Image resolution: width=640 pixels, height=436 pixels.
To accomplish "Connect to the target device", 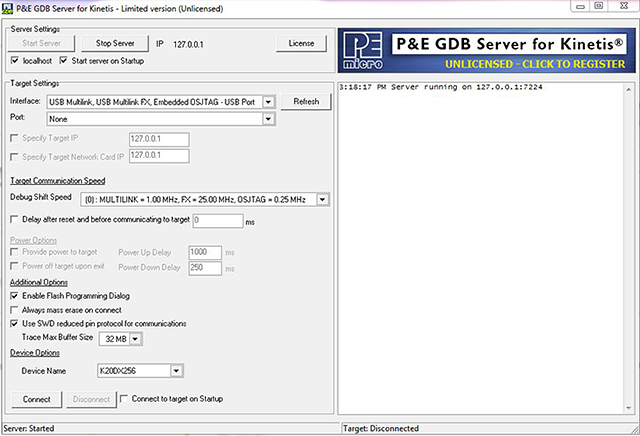I will (37, 399).
